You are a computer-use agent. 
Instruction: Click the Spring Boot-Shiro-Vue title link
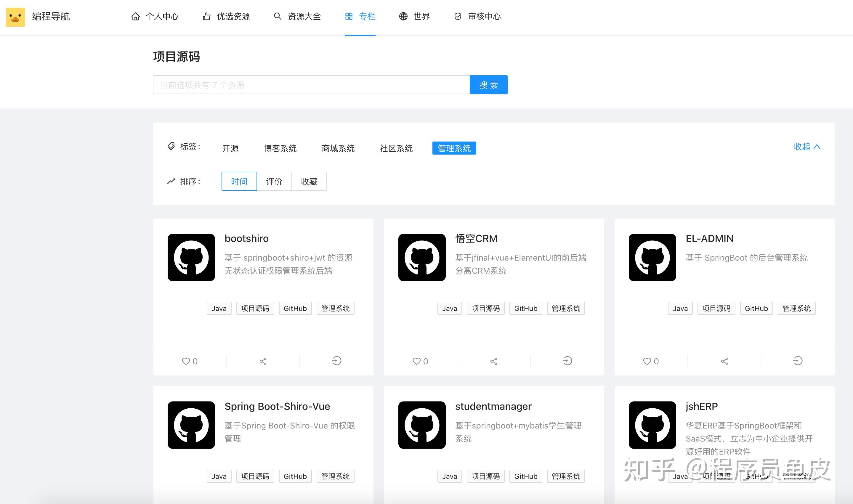pyautogui.click(x=277, y=406)
